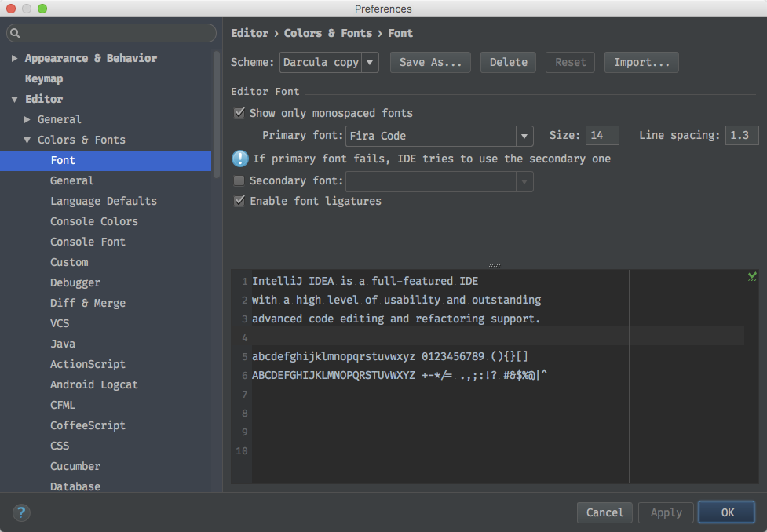767x532 pixels.
Task: Enable the Secondary font checkbox
Action: tap(239, 180)
